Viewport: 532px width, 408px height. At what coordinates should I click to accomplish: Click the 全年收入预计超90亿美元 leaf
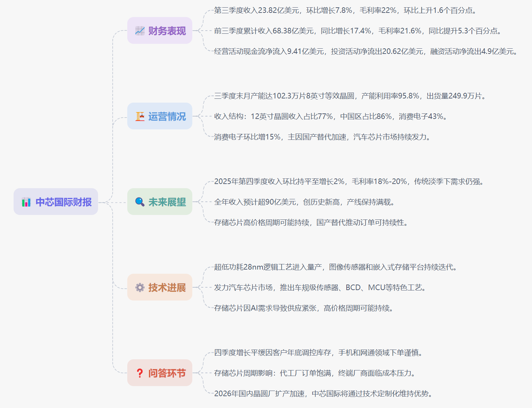tap(305, 202)
